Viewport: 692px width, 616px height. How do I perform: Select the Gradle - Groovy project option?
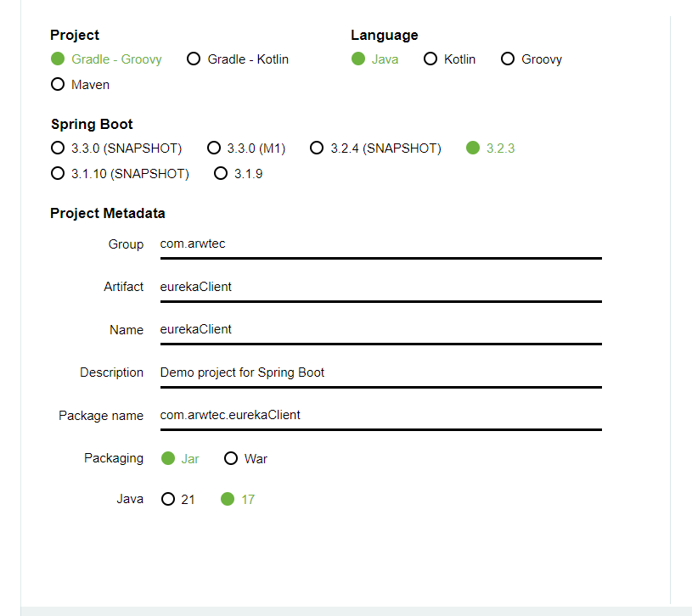point(58,59)
